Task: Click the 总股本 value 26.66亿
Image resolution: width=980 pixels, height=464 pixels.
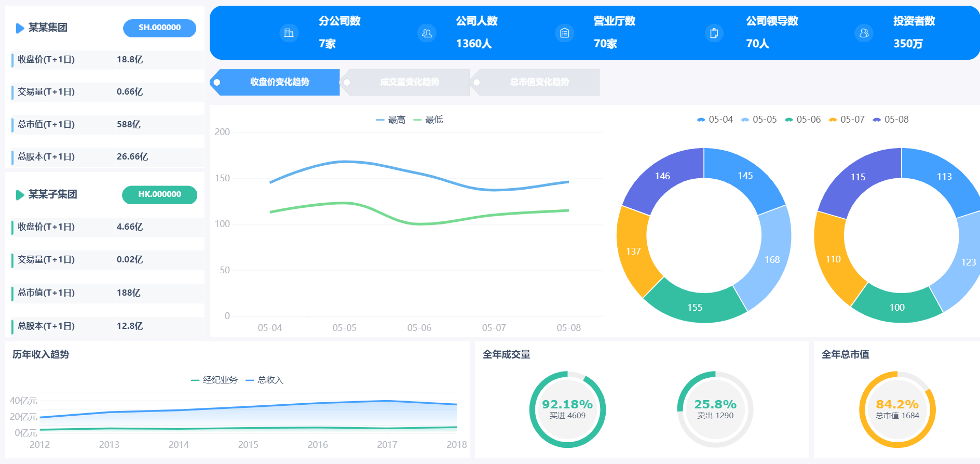Action: 132,157
